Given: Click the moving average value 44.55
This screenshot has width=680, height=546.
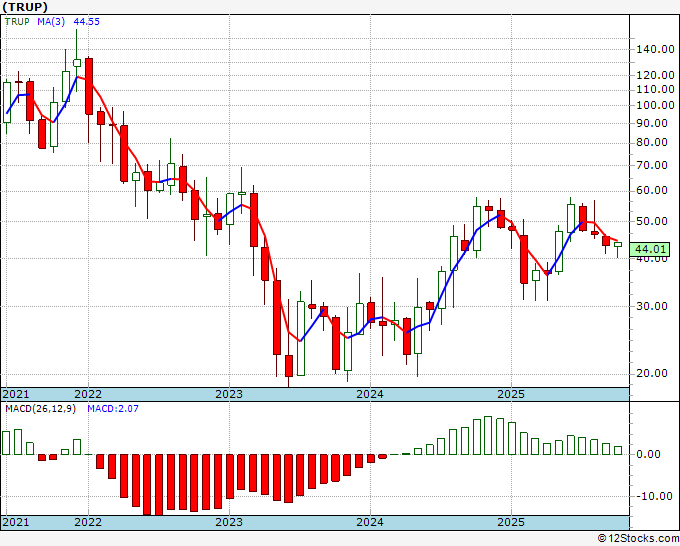Looking at the screenshot, I should 86,22.
